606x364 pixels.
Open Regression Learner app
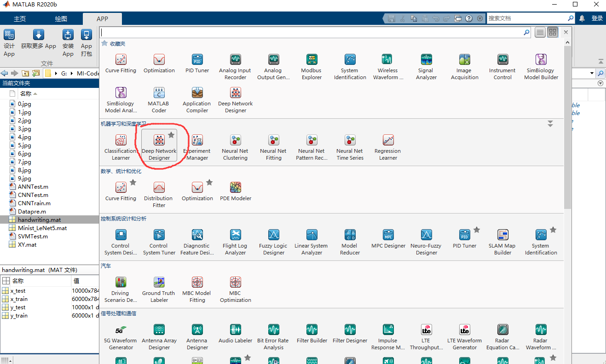tap(388, 147)
